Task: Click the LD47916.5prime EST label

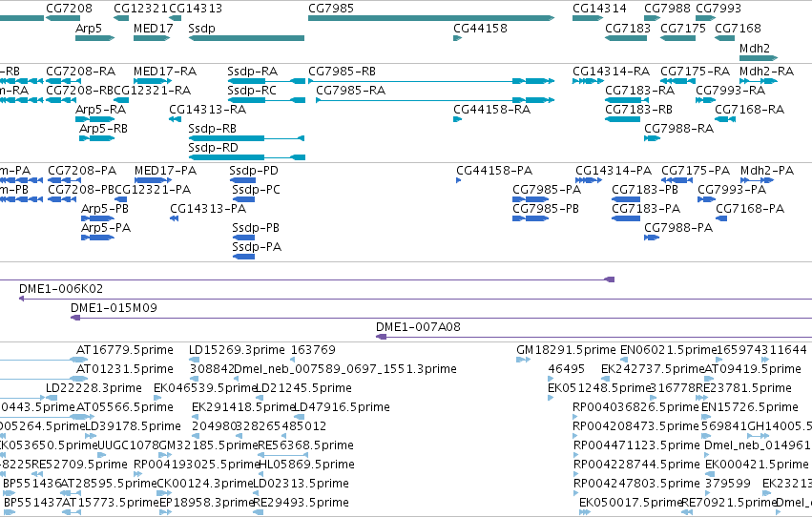Action: tap(342, 407)
